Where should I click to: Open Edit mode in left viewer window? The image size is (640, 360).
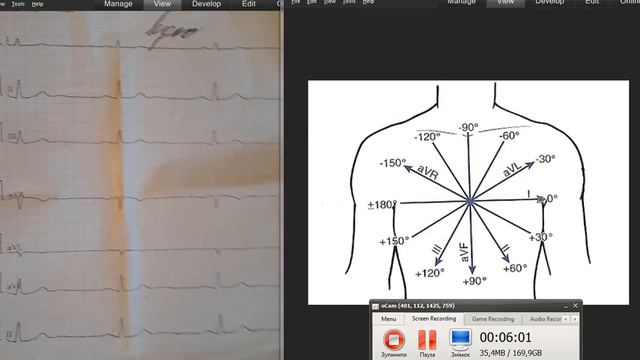(249, 4)
